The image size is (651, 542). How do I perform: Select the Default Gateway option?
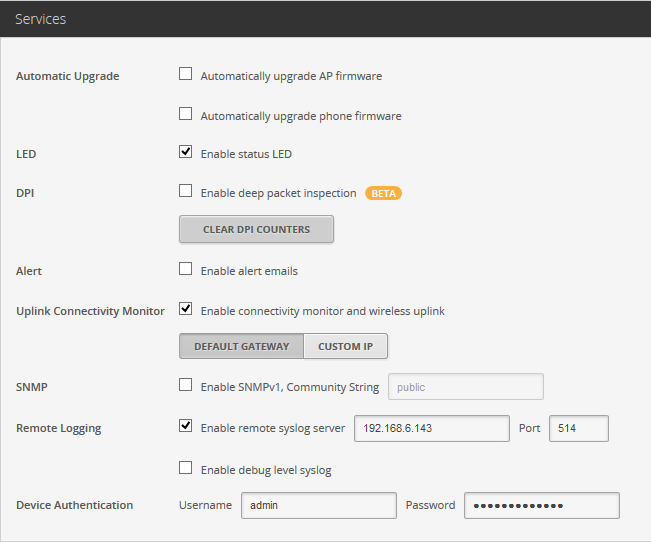pos(241,346)
